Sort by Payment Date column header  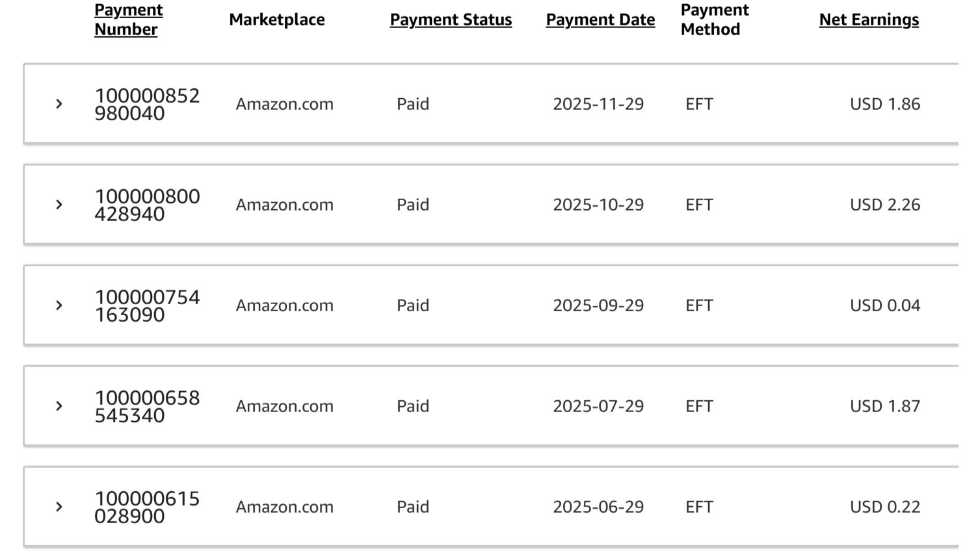[x=600, y=20]
